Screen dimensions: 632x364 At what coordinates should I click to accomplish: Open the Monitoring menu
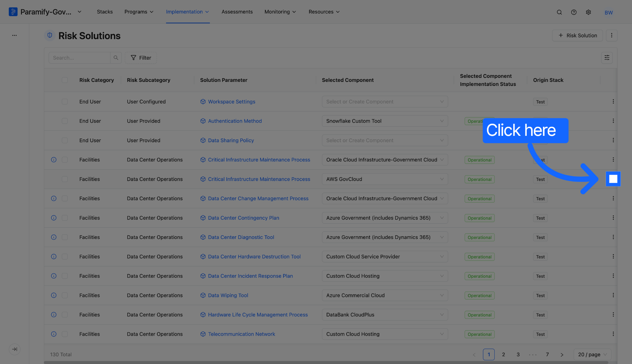coord(280,12)
